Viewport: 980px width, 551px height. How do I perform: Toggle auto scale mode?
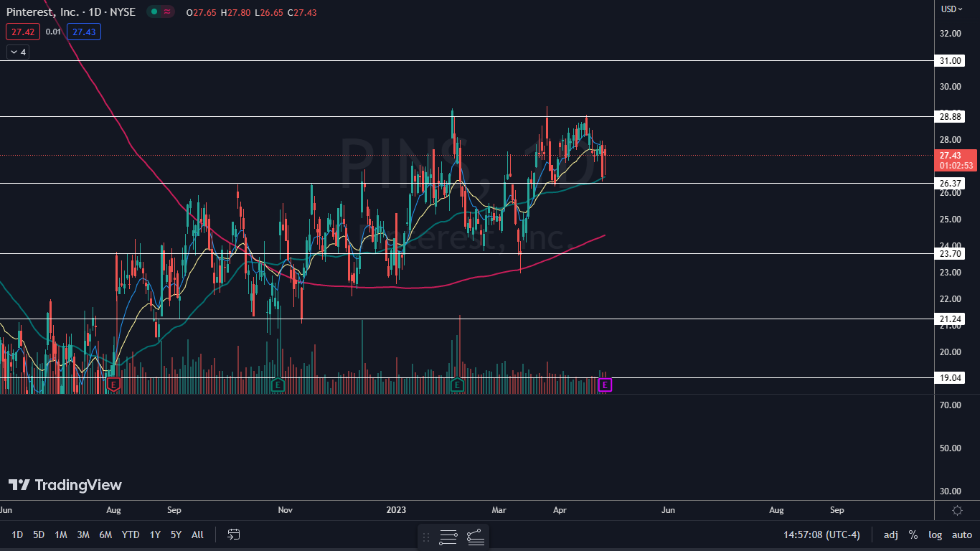tap(962, 534)
